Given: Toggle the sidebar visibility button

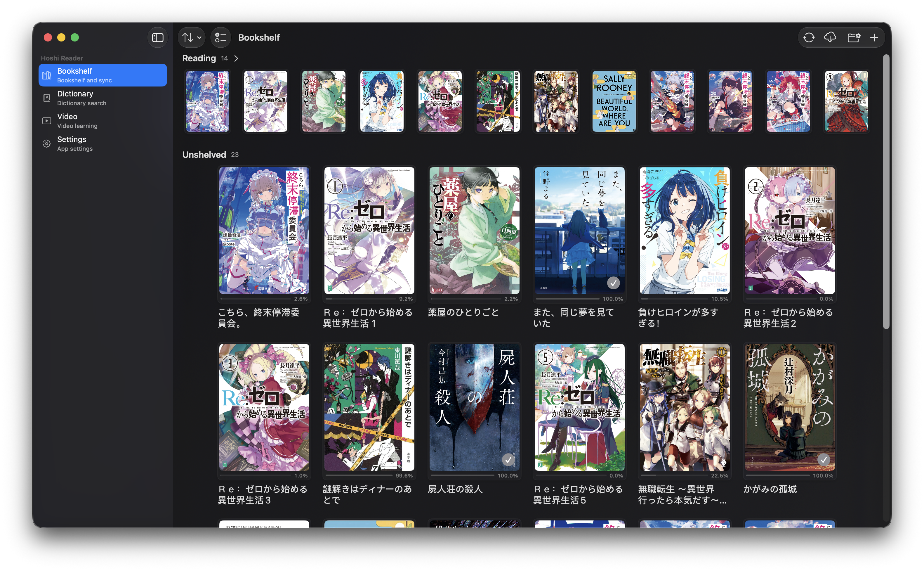Looking at the screenshot, I should click(157, 37).
